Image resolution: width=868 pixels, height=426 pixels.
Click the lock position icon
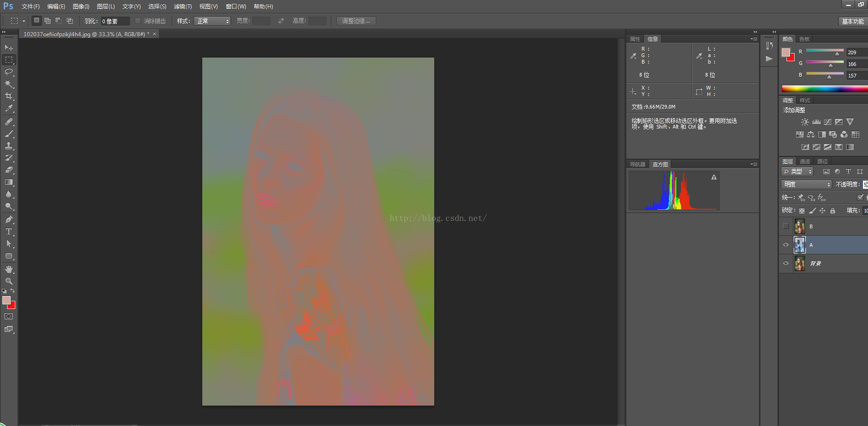tap(823, 211)
